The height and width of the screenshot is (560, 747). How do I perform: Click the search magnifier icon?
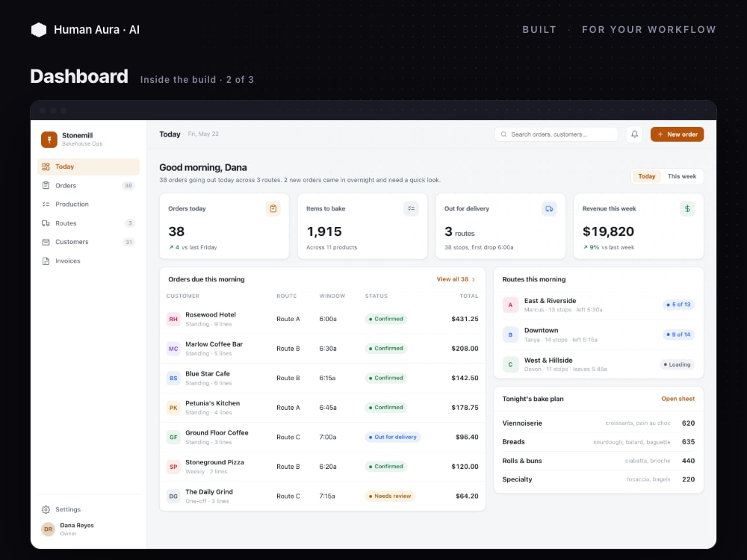(503, 134)
